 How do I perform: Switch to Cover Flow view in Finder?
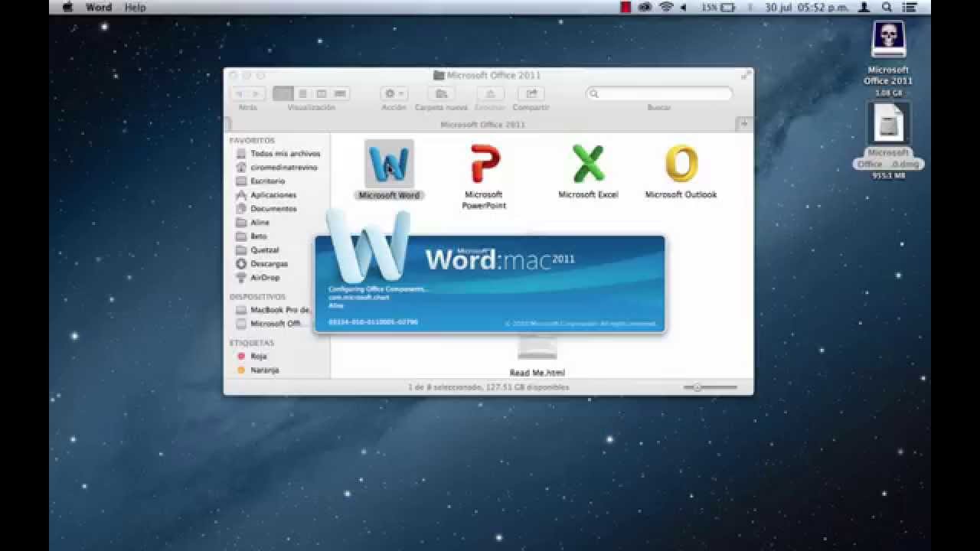pyautogui.click(x=341, y=93)
